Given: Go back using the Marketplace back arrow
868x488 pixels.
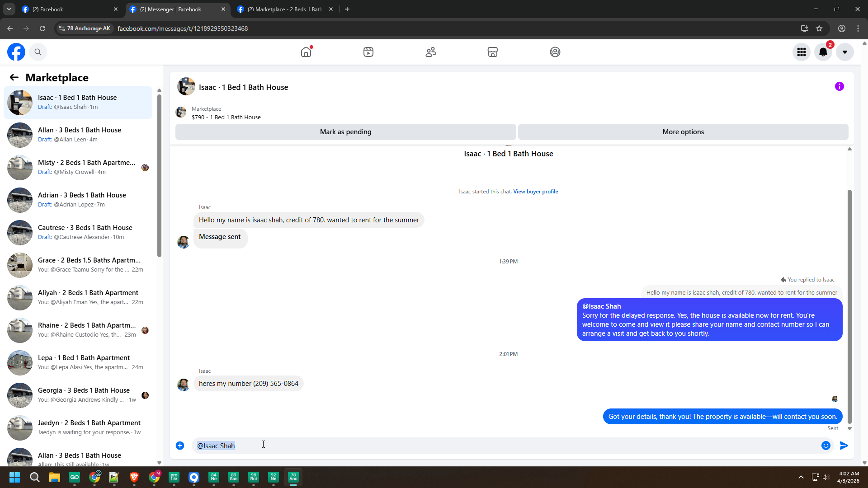Looking at the screenshot, I should point(14,78).
